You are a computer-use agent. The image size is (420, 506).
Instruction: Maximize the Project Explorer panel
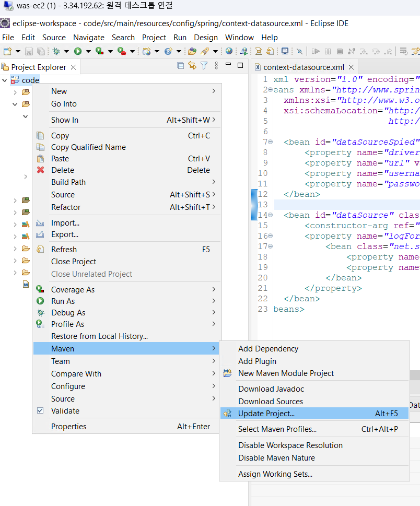coord(240,65)
